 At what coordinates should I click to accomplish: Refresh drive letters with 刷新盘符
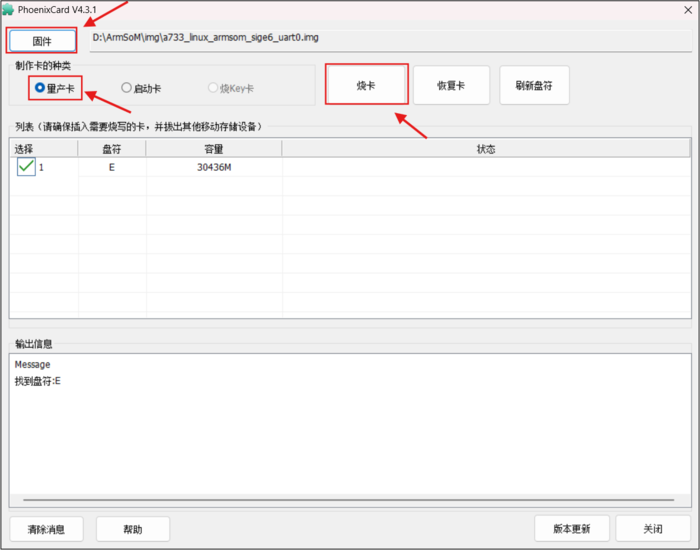(534, 85)
